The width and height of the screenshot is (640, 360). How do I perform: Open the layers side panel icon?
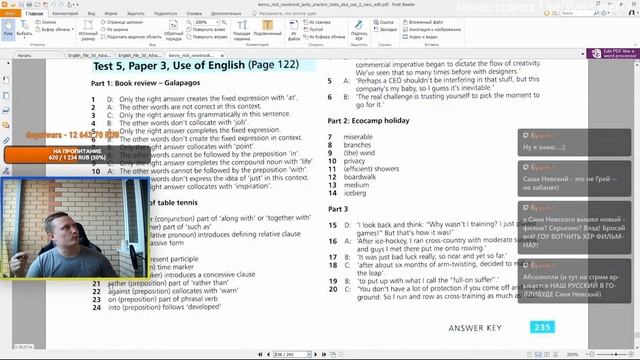pos(6,110)
